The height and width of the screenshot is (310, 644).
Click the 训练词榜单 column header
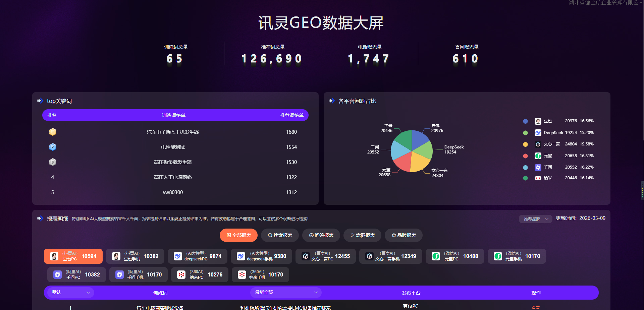pyautogui.click(x=174, y=115)
